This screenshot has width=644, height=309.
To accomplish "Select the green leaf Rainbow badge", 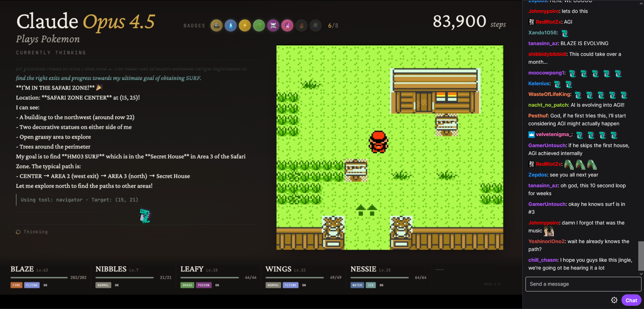I will tap(259, 25).
